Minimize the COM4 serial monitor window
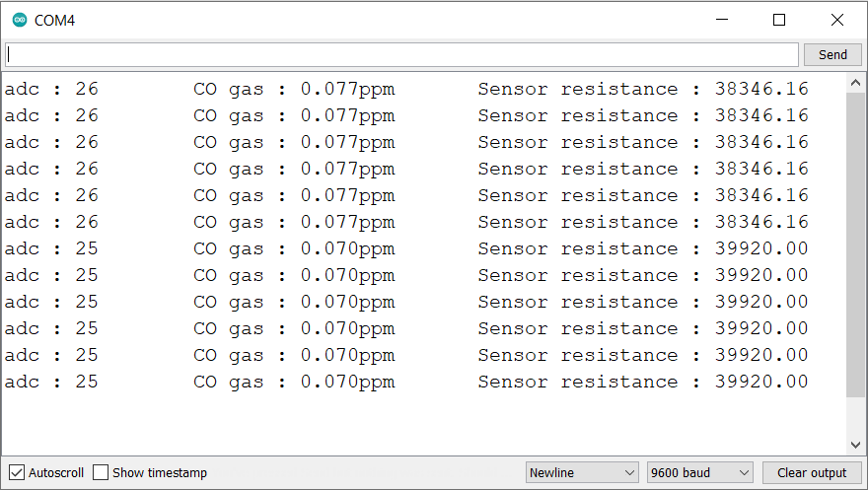 pyautogui.click(x=722, y=20)
